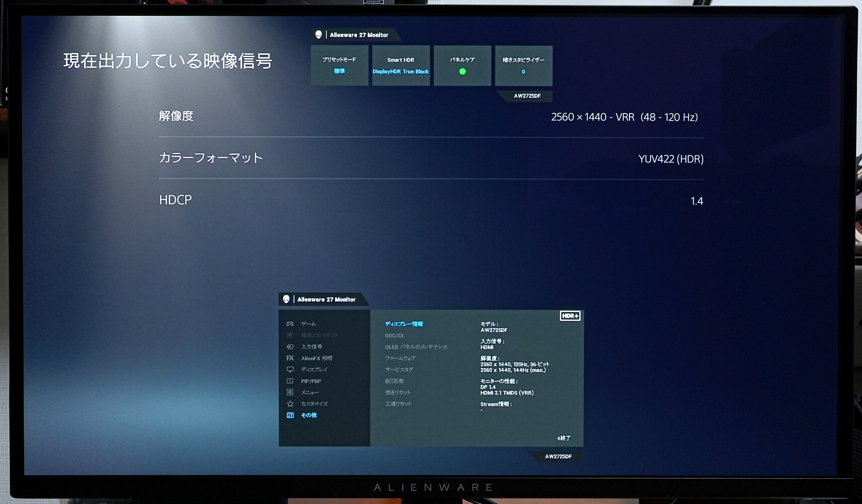Select the gamepad icon for ゲーム
Image resolution: width=862 pixels, height=504 pixels.
click(290, 324)
